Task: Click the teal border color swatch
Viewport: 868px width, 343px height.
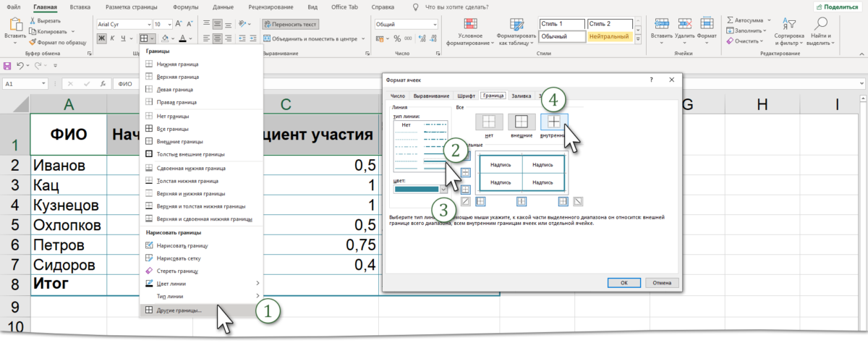Action: 416,189
